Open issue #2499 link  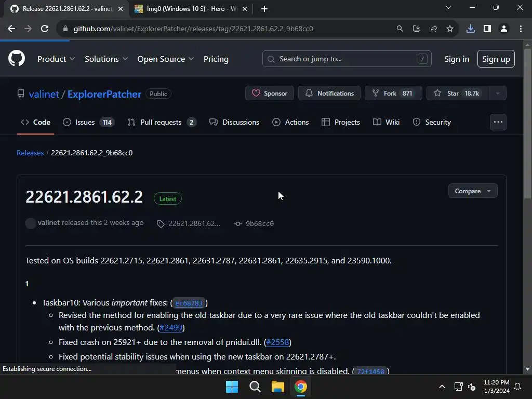[171, 328]
